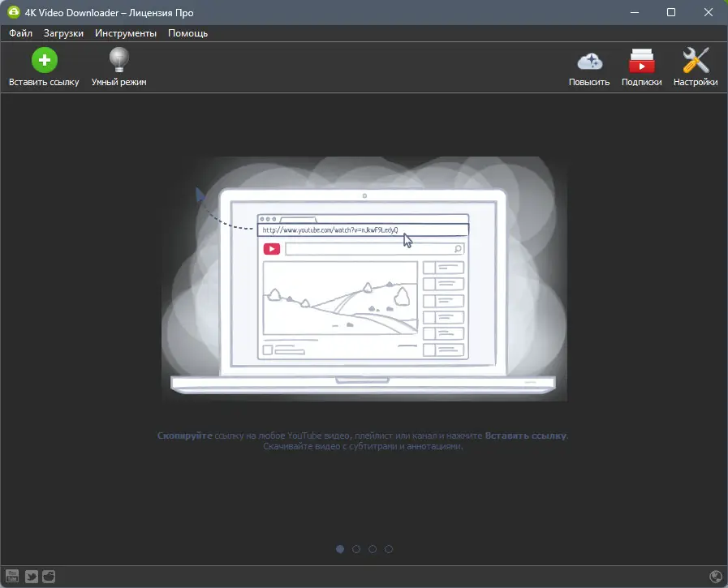Click the 4K Video Downloader title bar app icon
Screen dimensions: 728x588
pyautogui.click(x=14, y=12)
